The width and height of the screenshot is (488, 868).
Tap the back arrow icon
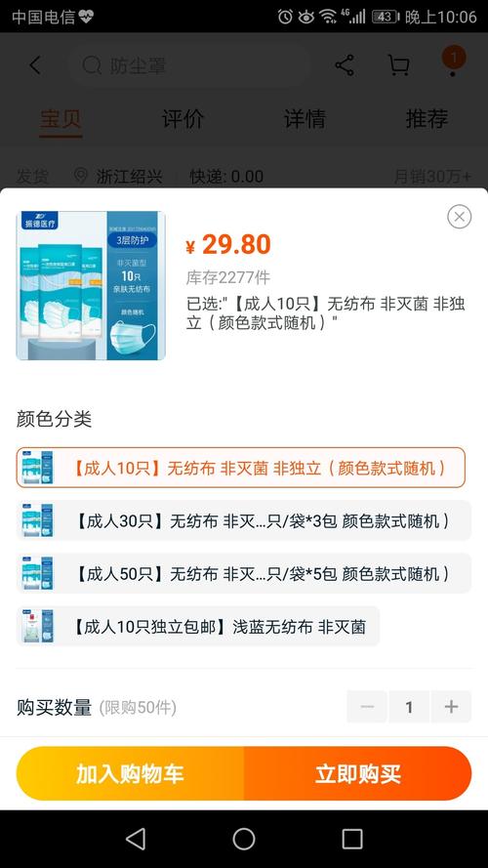pyautogui.click(x=35, y=65)
